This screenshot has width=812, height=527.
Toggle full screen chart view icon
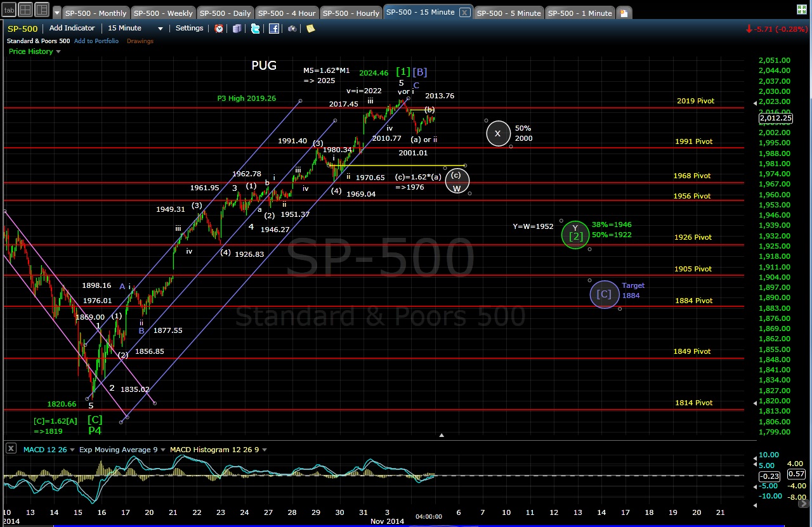pyautogui.click(x=801, y=10)
